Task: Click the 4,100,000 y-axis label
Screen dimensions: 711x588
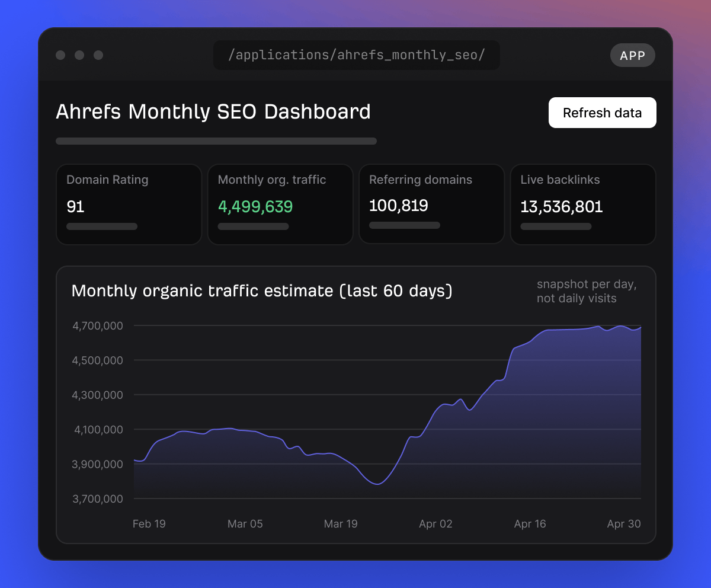Action: (x=98, y=429)
